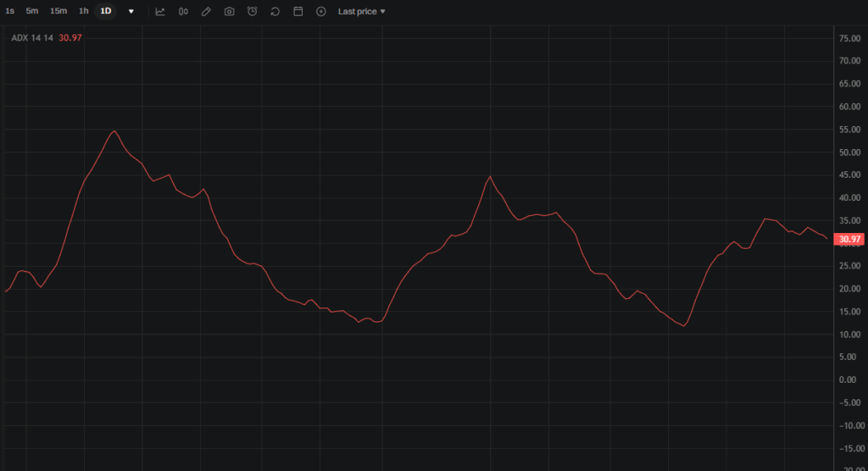Click the 30.97 value in indicator legend
This screenshot has height=471, width=868.
tap(70, 38)
